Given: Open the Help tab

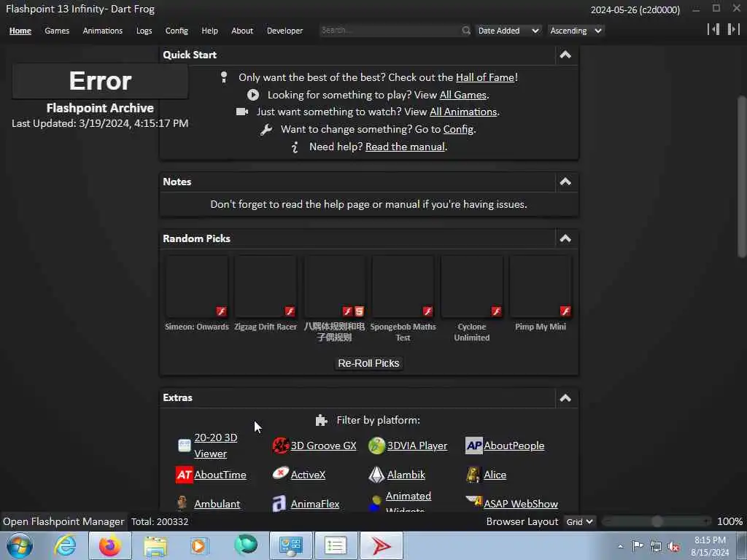Looking at the screenshot, I should pos(209,31).
